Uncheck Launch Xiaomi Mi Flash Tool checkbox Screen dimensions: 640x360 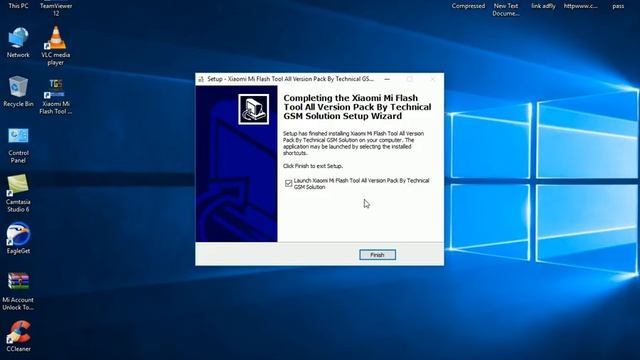(289, 183)
